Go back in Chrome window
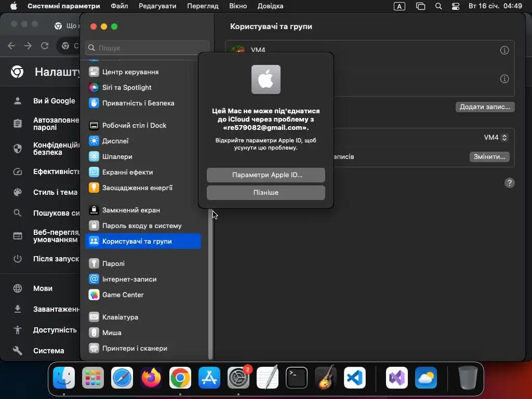This screenshot has height=399, width=532. click(11, 46)
